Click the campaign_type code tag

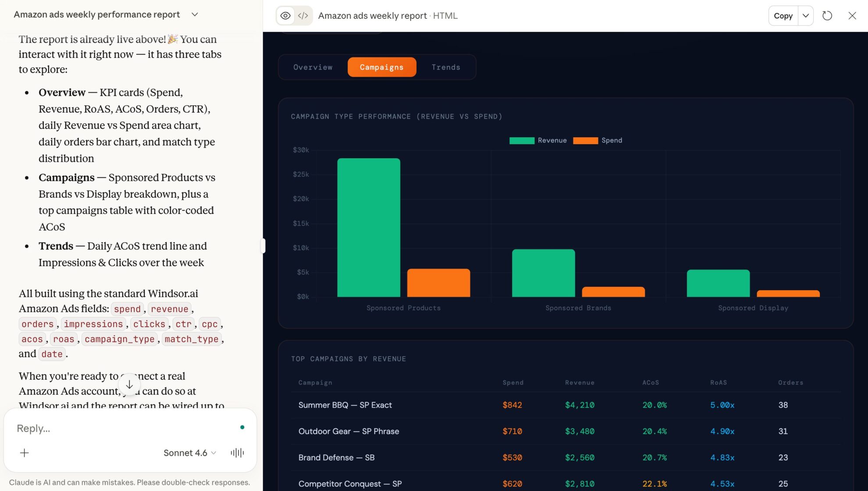[119, 339]
